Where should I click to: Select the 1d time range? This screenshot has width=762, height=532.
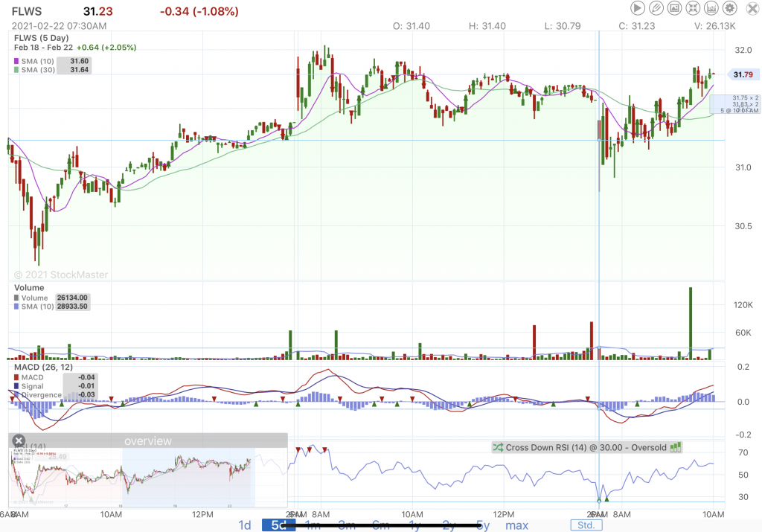coord(244,525)
